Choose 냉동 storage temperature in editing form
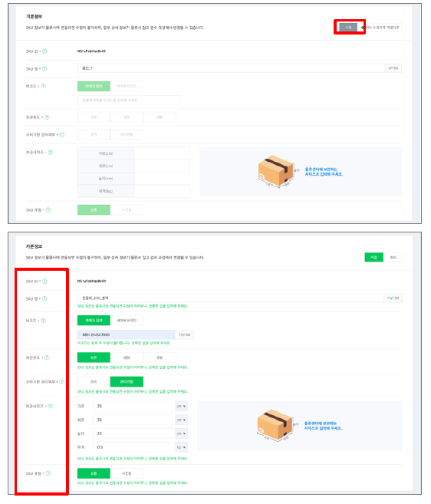431x504 pixels. 160,357
